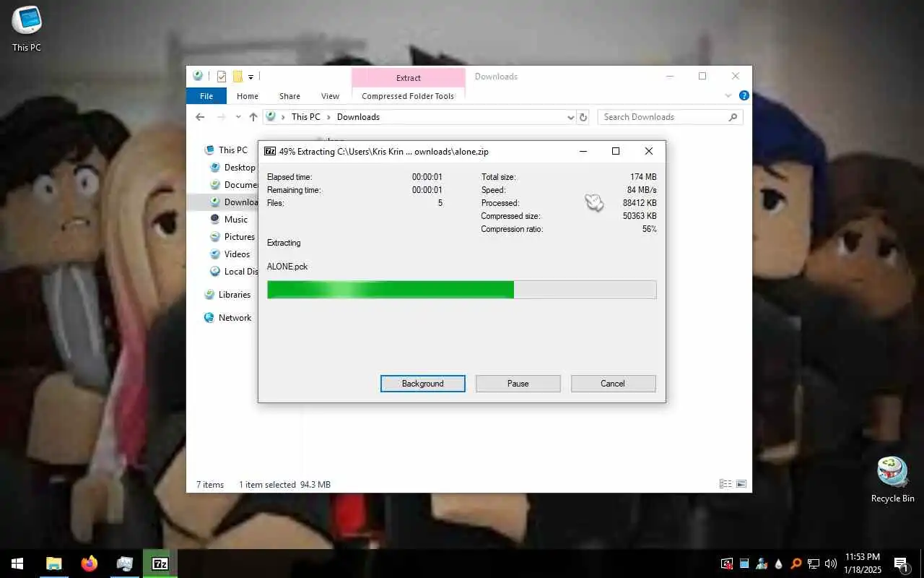Click the water drop tray icon
The image size is (924, 578).
click(778, 564)
